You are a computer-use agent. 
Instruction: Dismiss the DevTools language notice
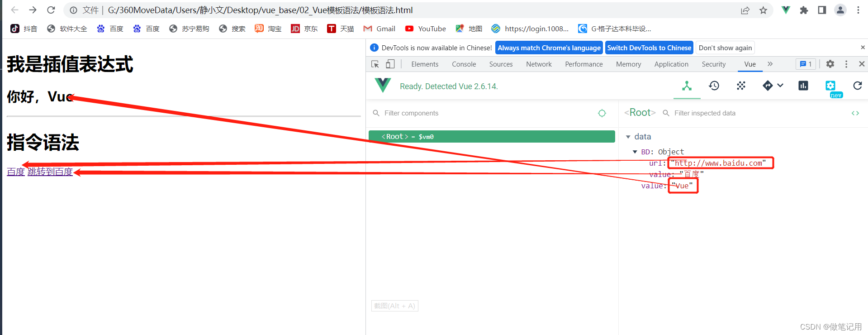[x=863, y=47]
